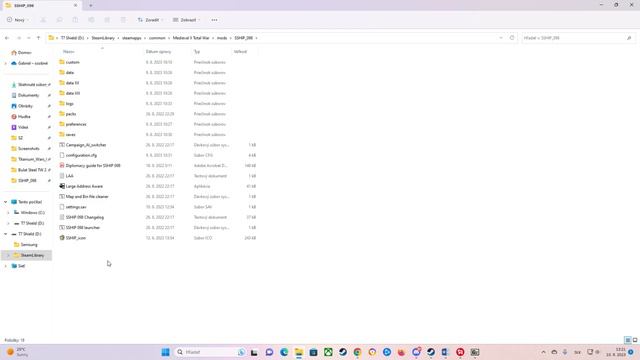Navigate to steamapps in the breadcrumb
The height and width of the screenshot is (360, 640).
[x=131, y=38]
